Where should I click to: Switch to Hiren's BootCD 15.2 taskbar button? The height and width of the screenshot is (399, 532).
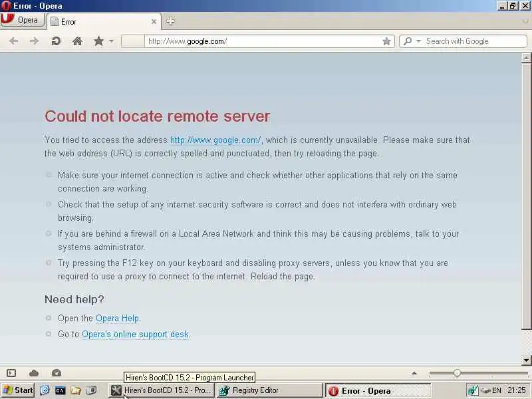pos(162,390)
